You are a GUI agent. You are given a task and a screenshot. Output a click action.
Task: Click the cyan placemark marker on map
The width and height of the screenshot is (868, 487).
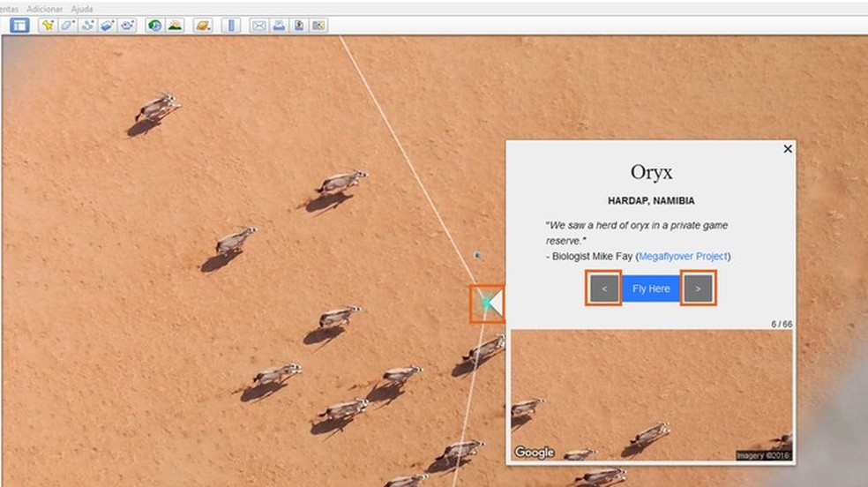coord(486,303)
